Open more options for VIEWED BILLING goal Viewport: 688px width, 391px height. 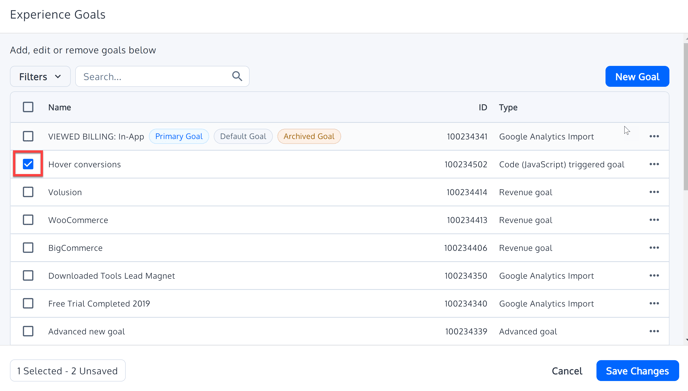click(x=654, y=136)
